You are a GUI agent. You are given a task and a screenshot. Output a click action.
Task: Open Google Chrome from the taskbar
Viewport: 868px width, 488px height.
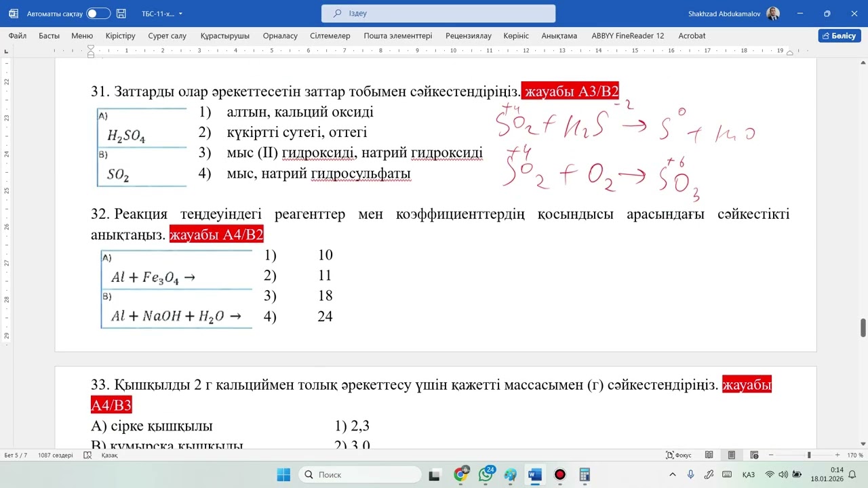pos(461,474)
